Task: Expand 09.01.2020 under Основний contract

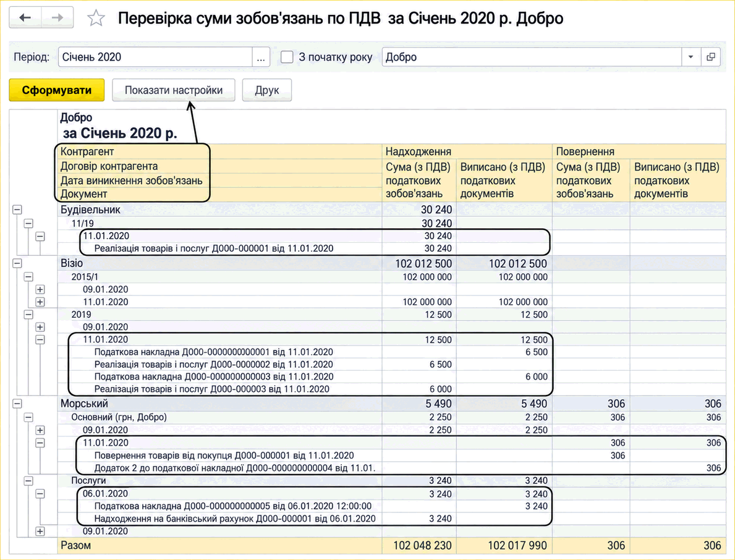Action: (x=40, y=430)
